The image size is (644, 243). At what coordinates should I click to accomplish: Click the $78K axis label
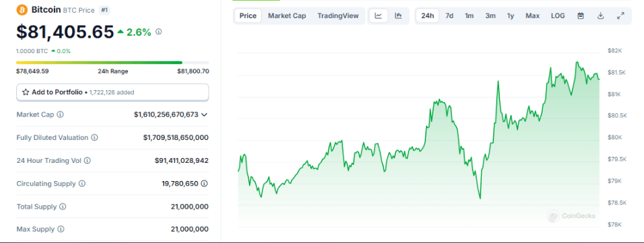pos(614,225)
